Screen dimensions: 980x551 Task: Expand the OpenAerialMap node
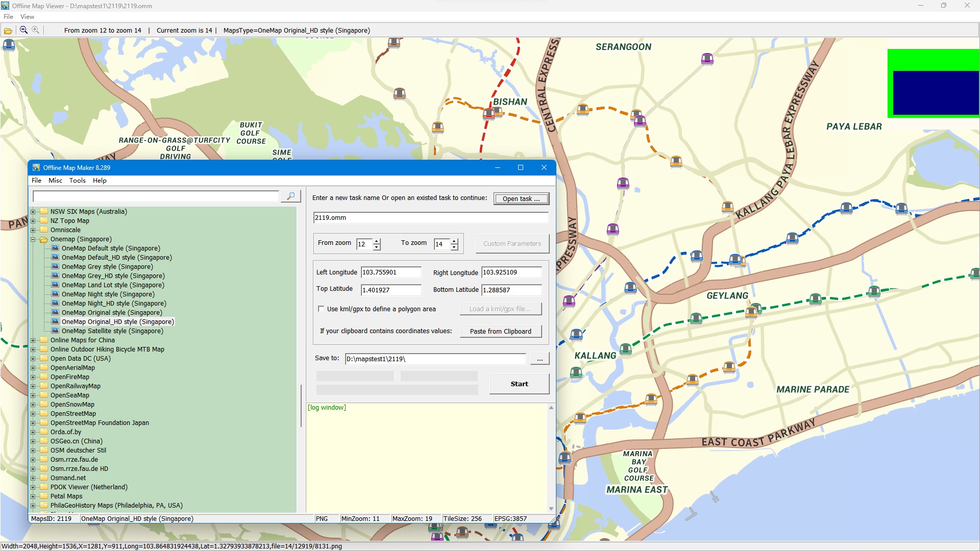(x=33, y=368)
